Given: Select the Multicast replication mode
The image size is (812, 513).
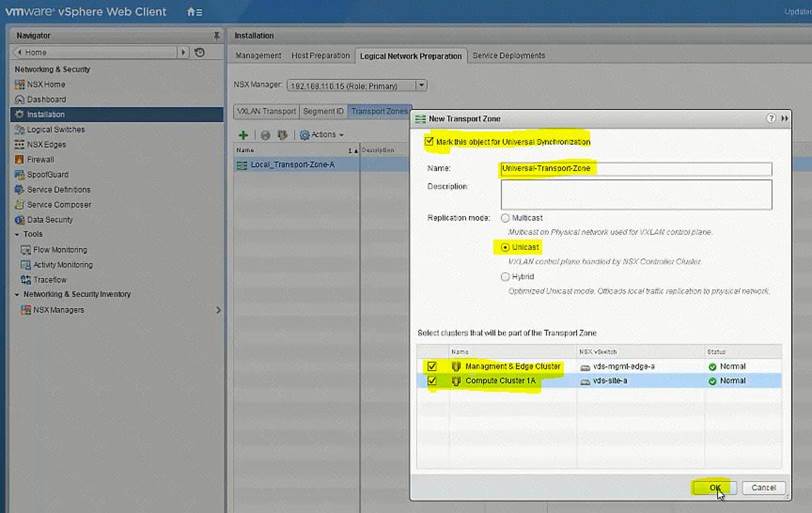Looking at the screenshot, I should (505, 217).
